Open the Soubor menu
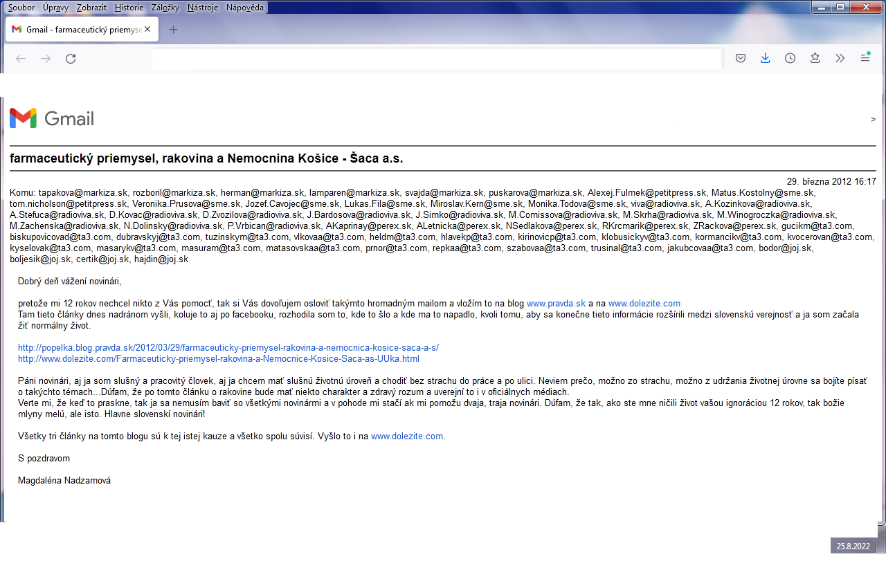 (x=21, y=8)
